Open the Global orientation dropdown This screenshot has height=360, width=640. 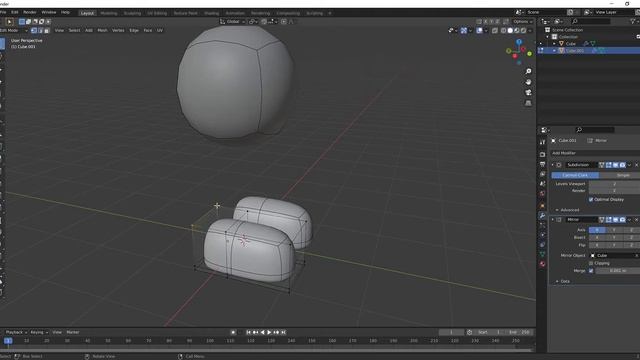233,22
